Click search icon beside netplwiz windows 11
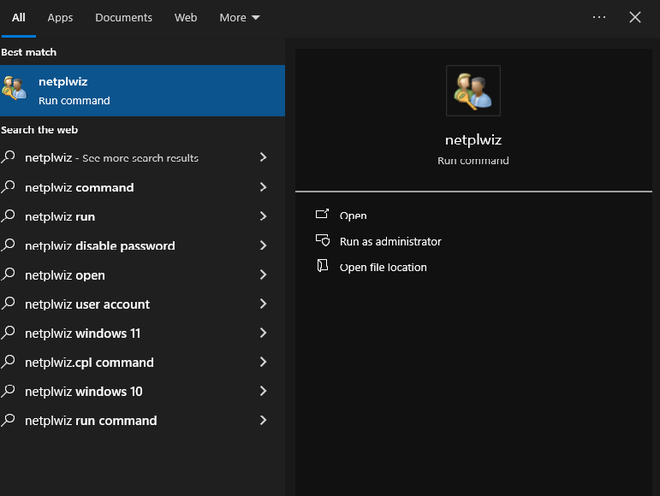660x496 pixels. (x=9, y=333)
